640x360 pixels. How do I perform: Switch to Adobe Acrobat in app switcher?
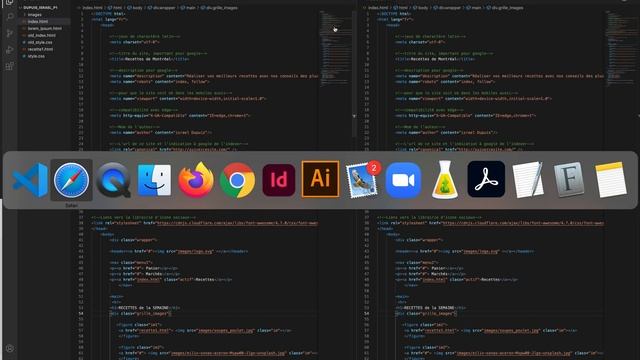[x=486, y=179]
